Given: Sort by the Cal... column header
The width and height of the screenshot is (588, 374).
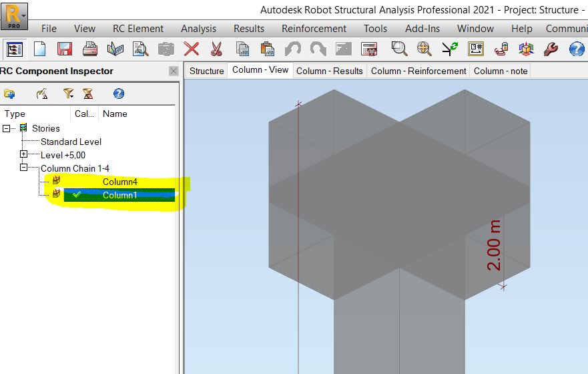Looking at the screenshot, I should pyautogui.click(x=84, y=114).
